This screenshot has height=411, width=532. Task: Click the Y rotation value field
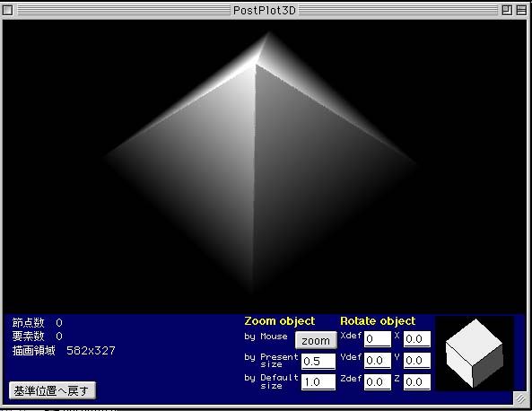click(x=417, y=361)
